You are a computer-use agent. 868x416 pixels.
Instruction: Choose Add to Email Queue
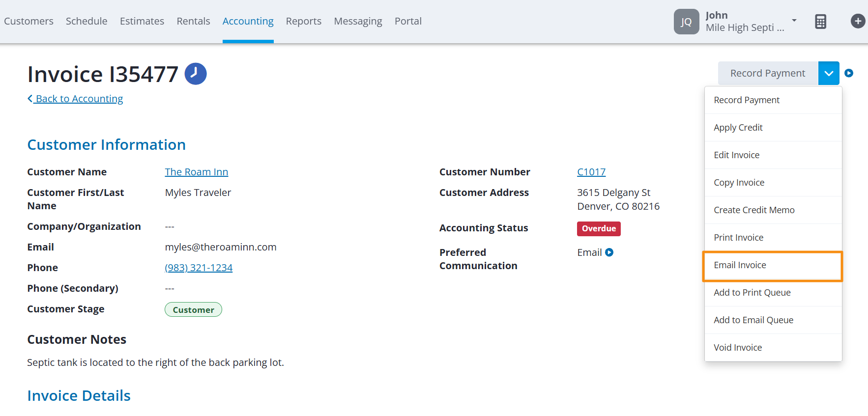click(773, 320)
